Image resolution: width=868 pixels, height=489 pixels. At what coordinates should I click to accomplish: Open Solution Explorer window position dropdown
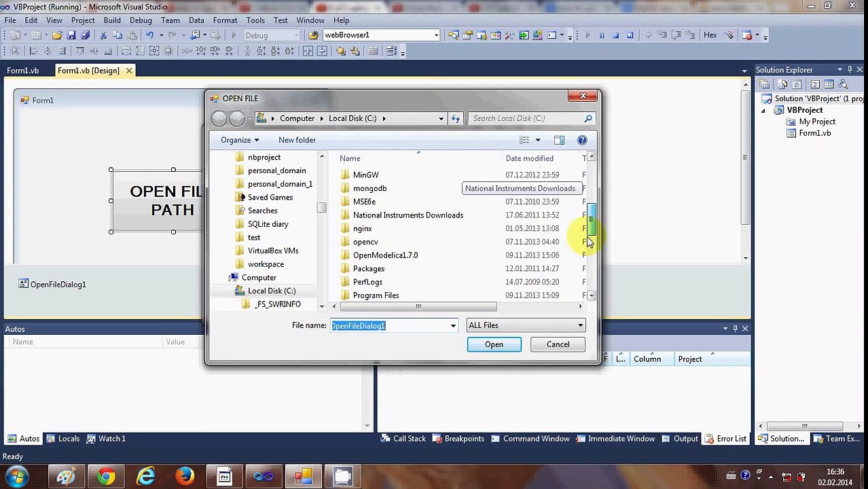pyautogui.click(x=839, y=69)
